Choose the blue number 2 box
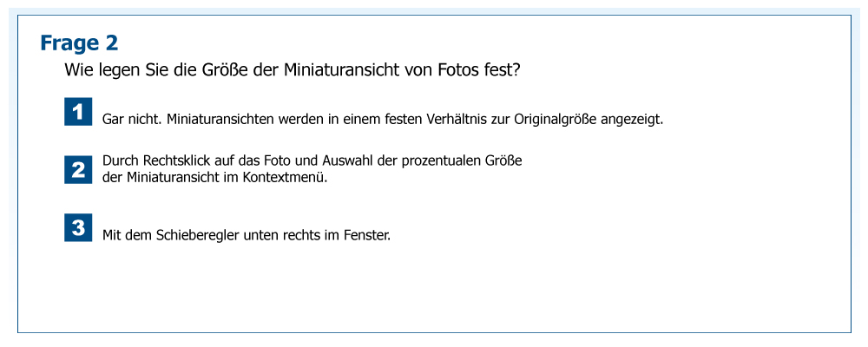The image size is (868, 347). (78, 169)
